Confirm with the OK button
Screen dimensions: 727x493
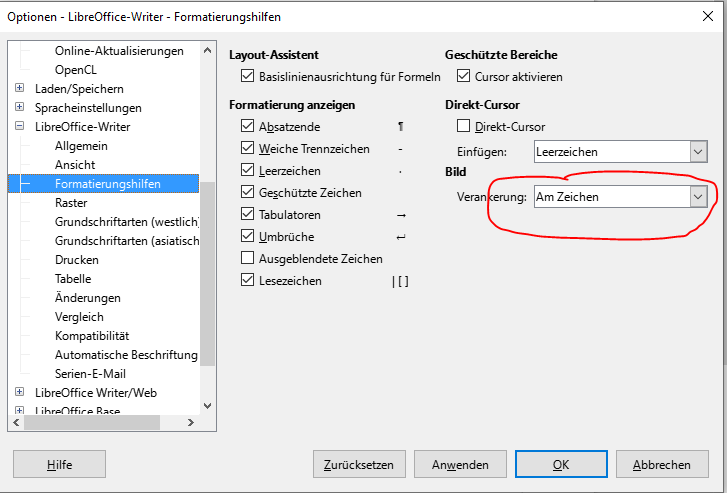561,464
